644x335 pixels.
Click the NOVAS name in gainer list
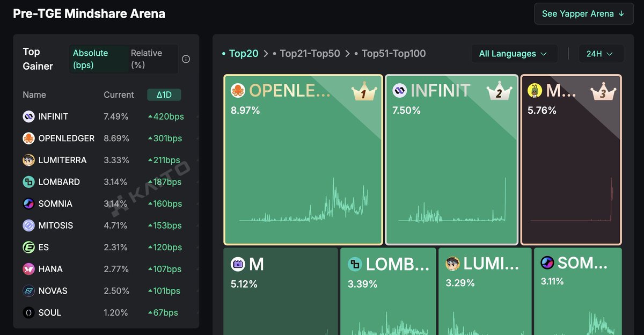point(53,291)
